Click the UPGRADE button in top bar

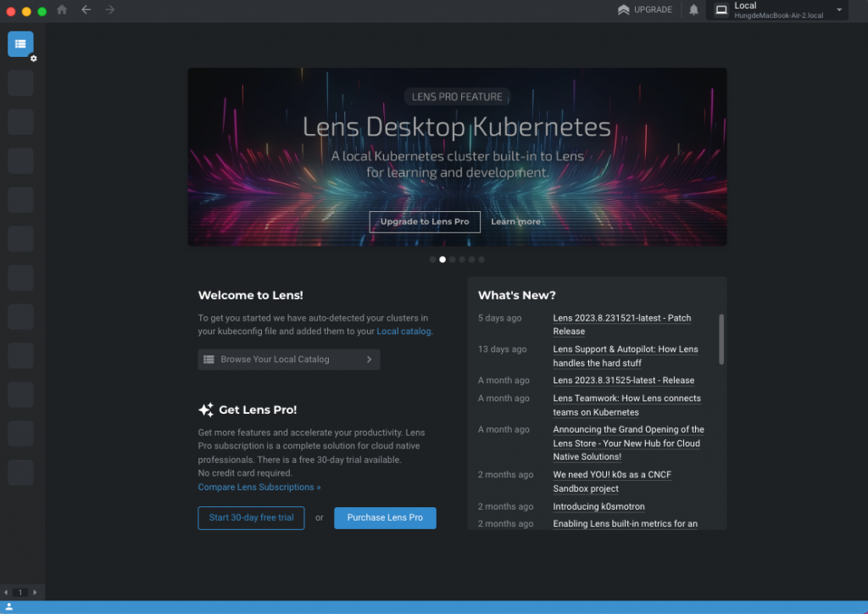(x=645, y=9)
